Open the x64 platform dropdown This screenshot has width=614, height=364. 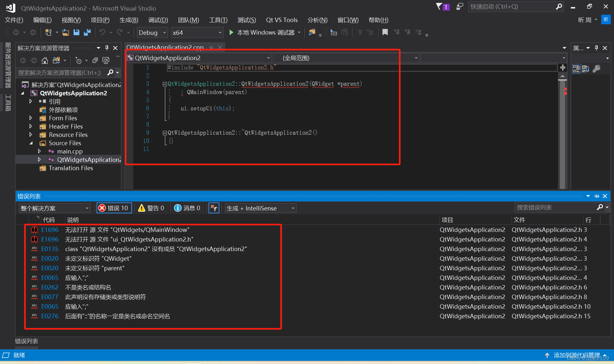[197, 33]
